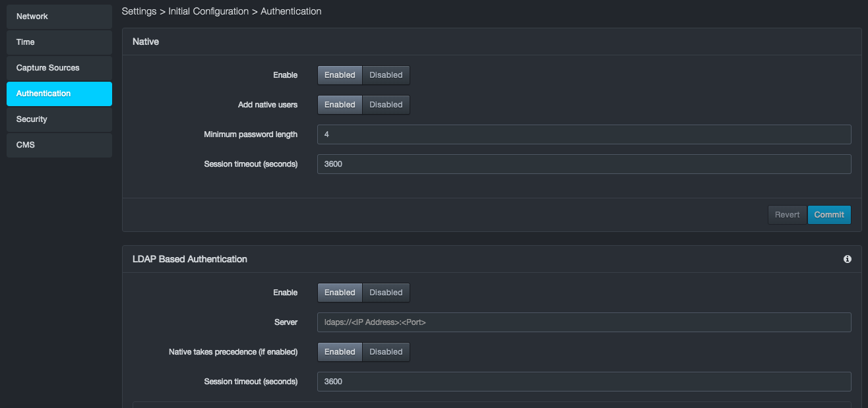Select the Authentication sidebar item
This screenshot has width=868, height=408.
click(59, 94)
